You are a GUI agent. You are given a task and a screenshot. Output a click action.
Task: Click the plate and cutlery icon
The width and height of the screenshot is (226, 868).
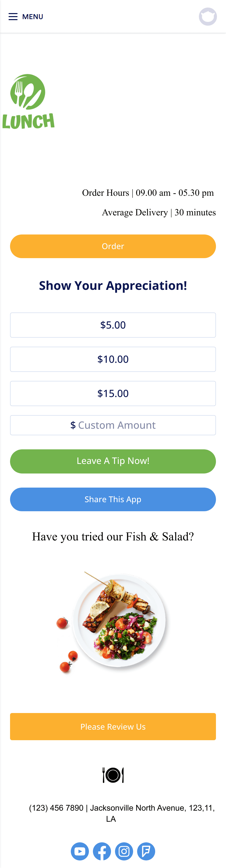click(113, 775)
